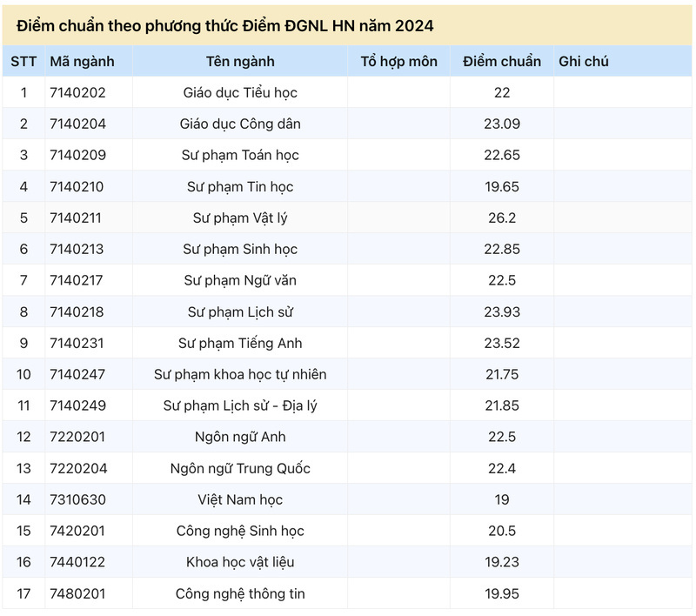Image resolution: width=696 pixels, height=616 pixels.
Task: Click the Tổ hợp môn column header
Action: pyautogui.click(x=398, y=61)
